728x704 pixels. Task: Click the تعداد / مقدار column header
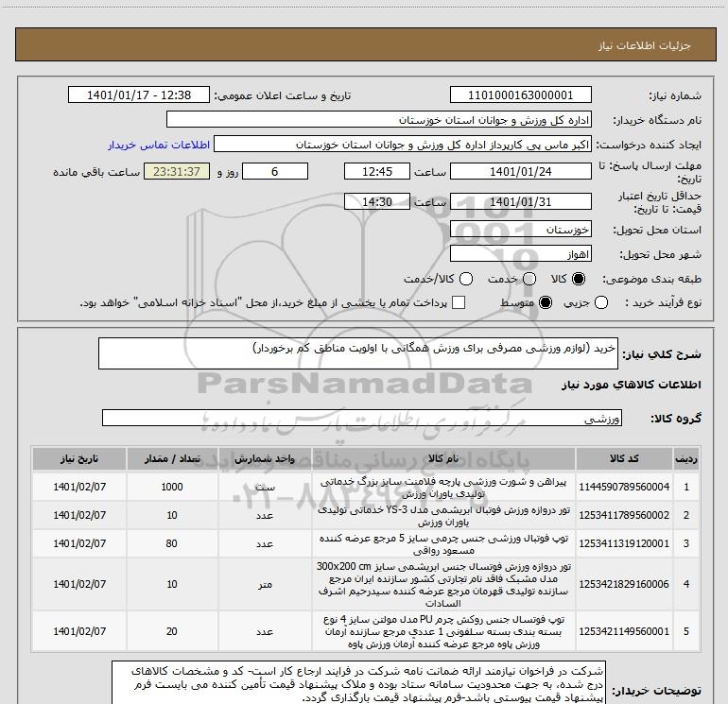tap(172, 459)
